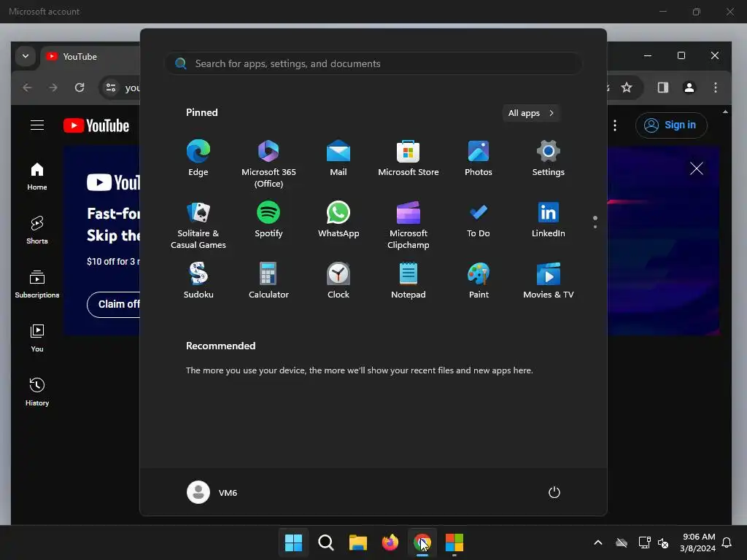
Task: Bookmark this page with star icon
Action: pyautogui.click(x=627, y=87)
